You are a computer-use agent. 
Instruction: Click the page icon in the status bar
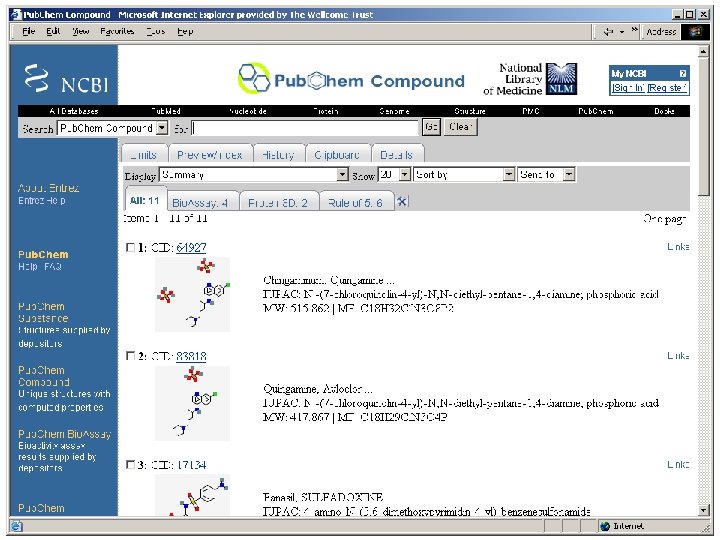click(16, 526)
